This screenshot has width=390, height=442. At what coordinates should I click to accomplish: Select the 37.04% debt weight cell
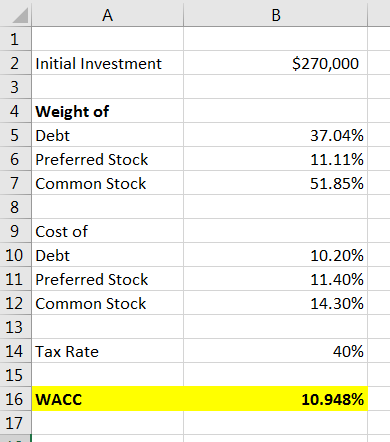coord(275,135)
